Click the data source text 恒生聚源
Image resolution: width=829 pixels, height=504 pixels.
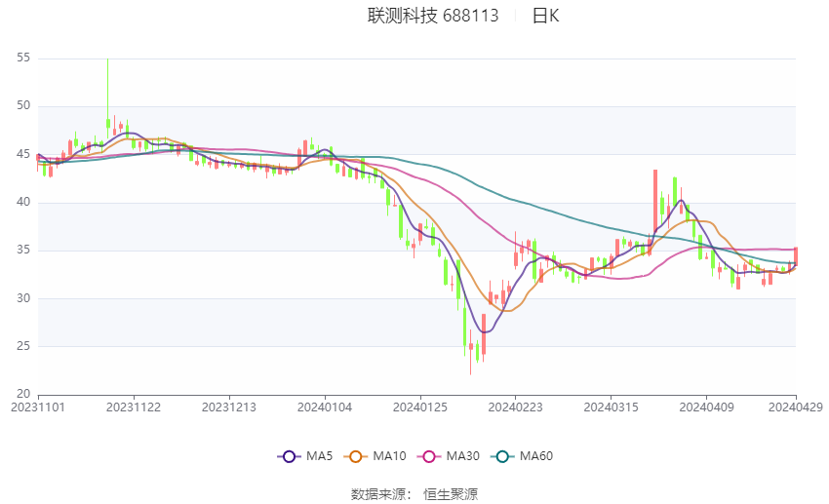coord(451,494)
